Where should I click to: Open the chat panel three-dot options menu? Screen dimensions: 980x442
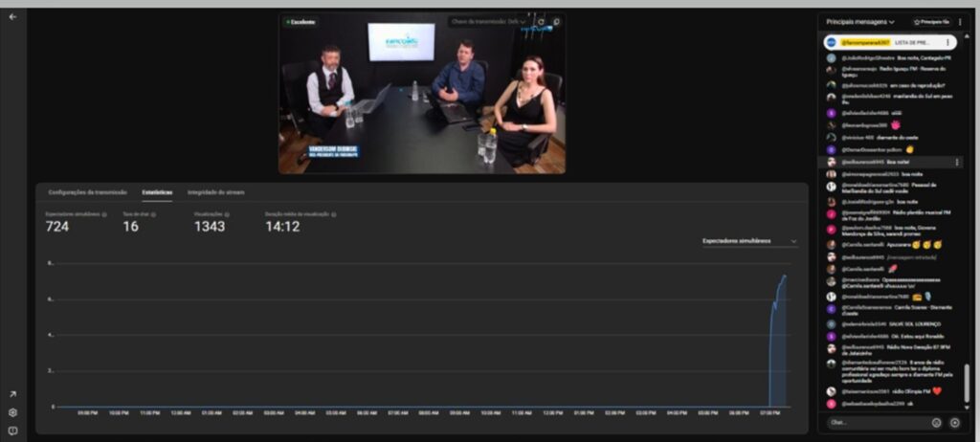[960, 21]
